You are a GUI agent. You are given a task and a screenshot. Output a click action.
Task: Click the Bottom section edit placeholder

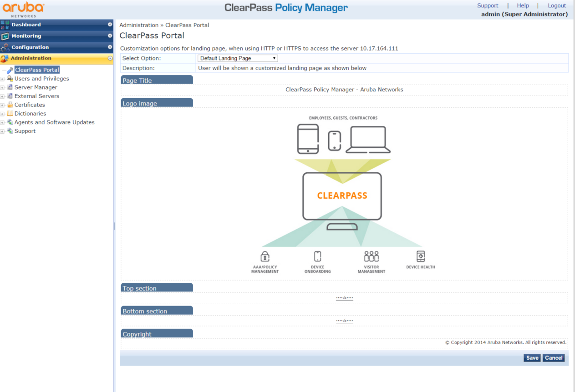345,321
